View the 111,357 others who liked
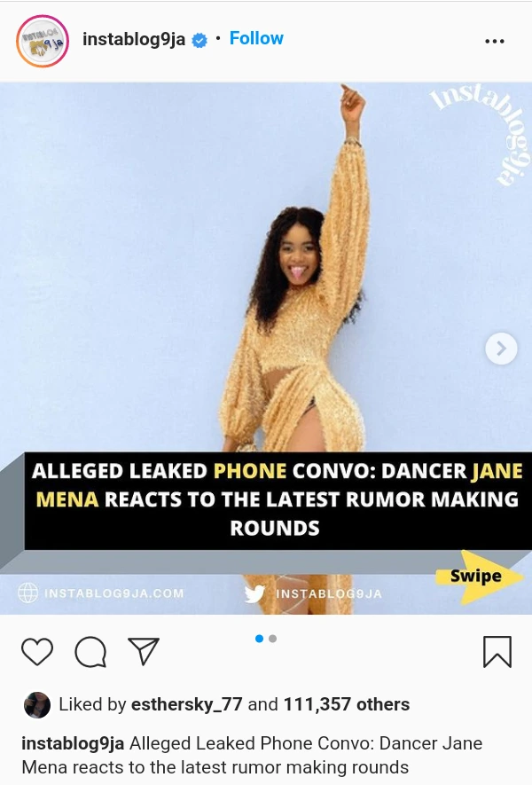The image size is (532, 785). click(347, 704)
